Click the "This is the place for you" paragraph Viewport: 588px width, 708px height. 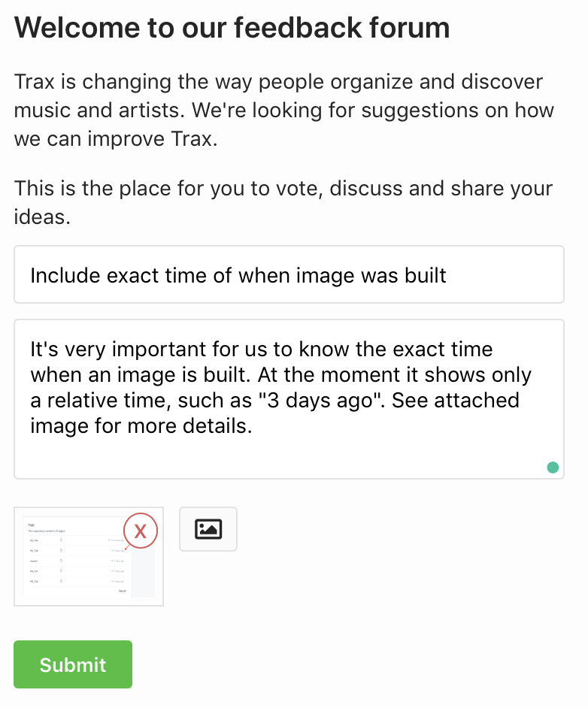(283, 202)
